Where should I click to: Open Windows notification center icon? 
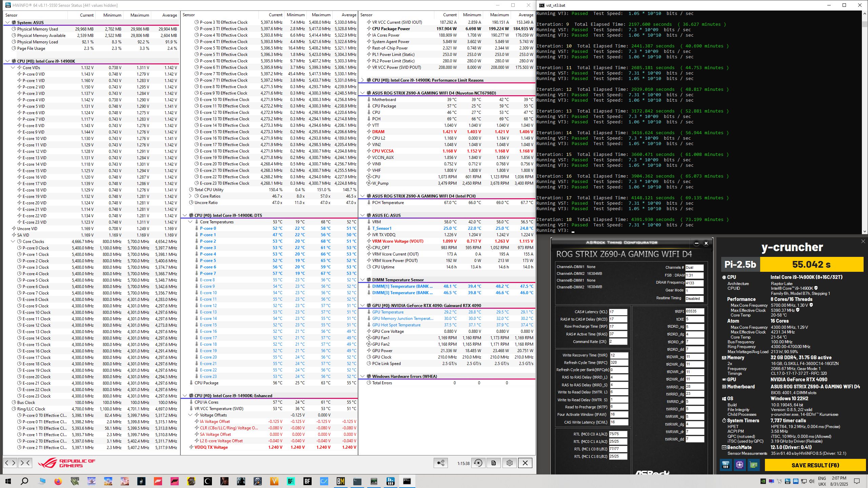857,481
